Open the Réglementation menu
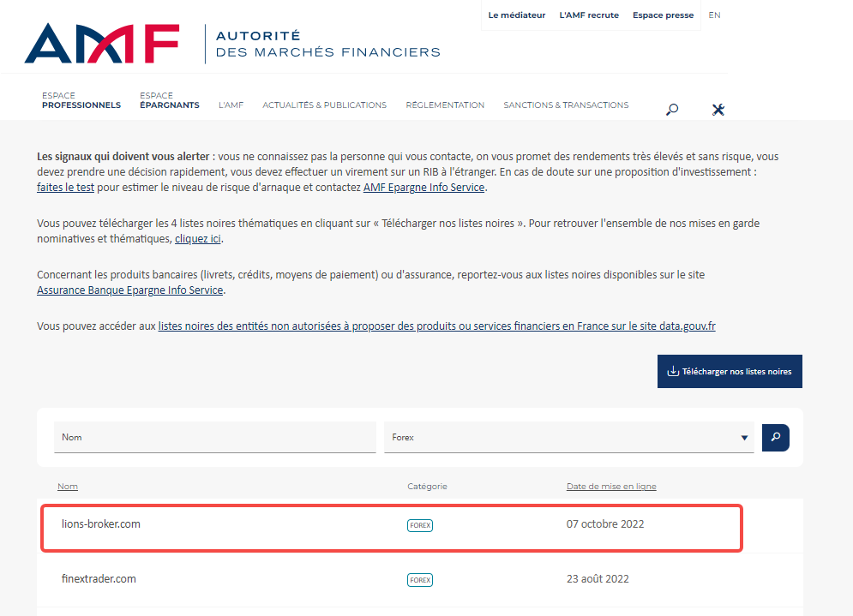 [445, 105]
